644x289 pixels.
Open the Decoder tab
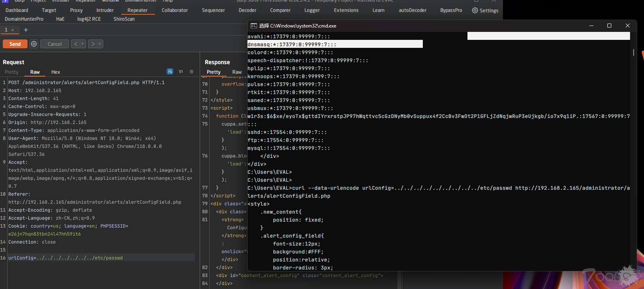point(247,10)
